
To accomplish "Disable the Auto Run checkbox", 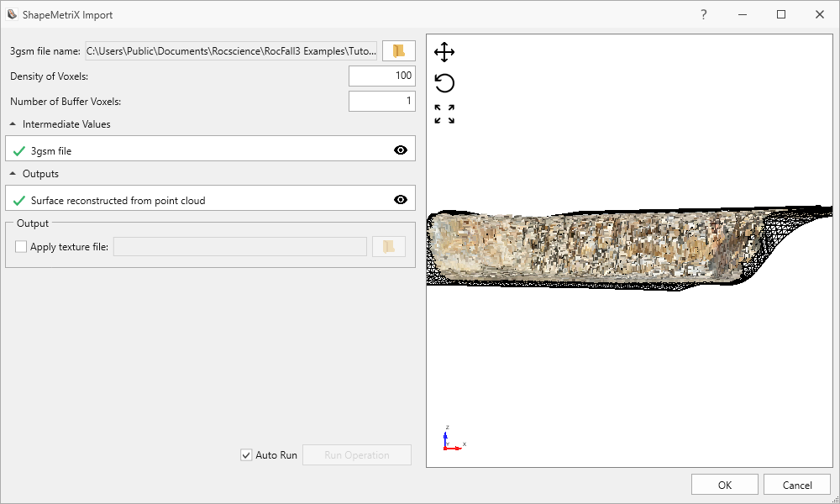I will click(x=246, y=455).
